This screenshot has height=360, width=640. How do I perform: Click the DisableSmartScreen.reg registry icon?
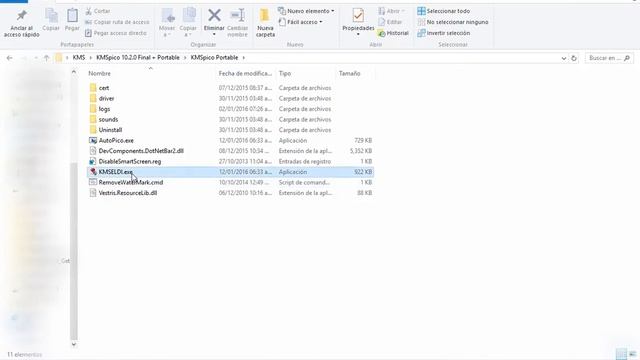point(93,162)
